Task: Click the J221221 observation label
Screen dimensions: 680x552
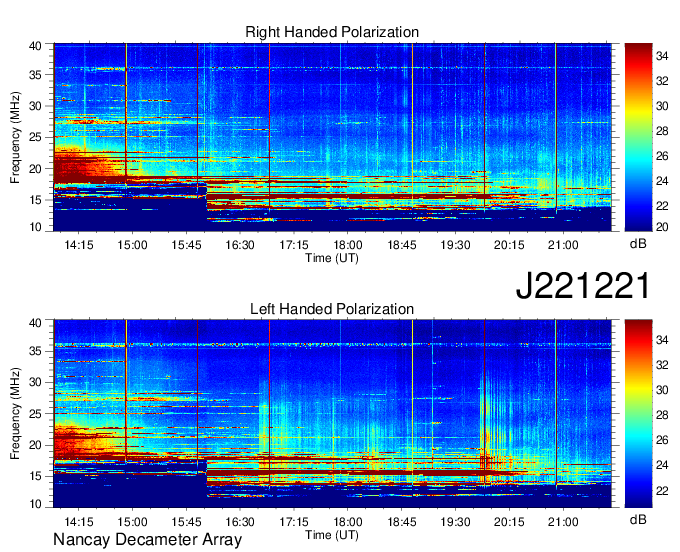Action: click(x=583, y=285)
